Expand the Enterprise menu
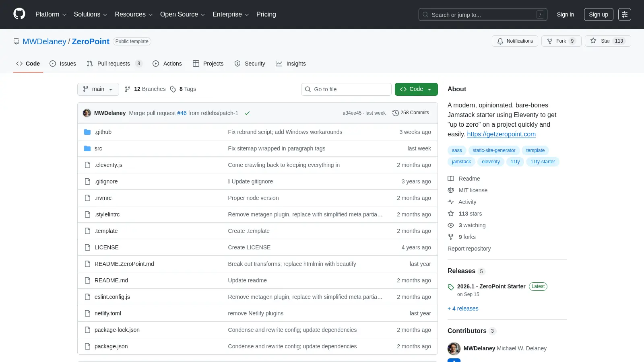Viewport: 644px width, 362px height. pos(231,14)
